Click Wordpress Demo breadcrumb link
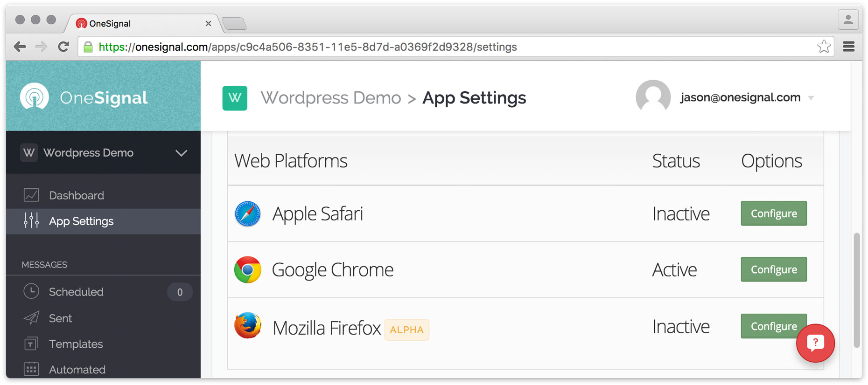This screenshot has width=868, height=385. pos(330,98)
